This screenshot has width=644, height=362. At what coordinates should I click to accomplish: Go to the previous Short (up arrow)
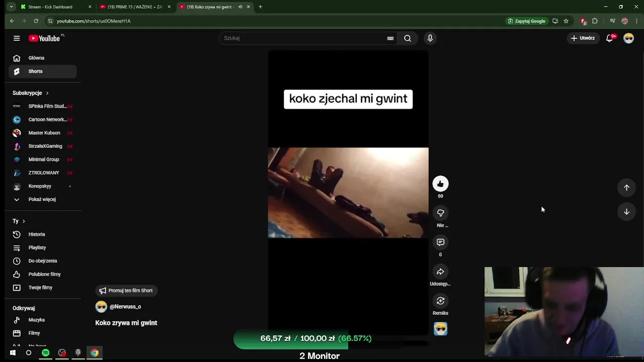(626, 188)
